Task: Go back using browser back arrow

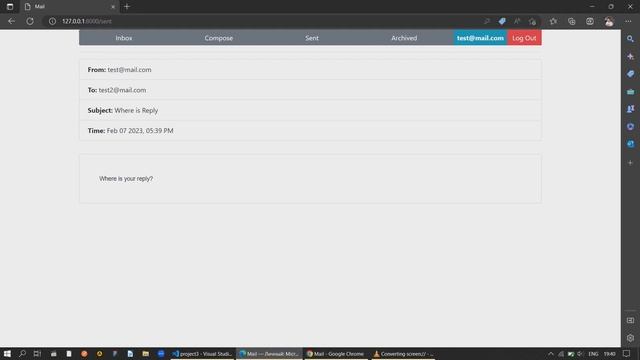Action: 11,21
